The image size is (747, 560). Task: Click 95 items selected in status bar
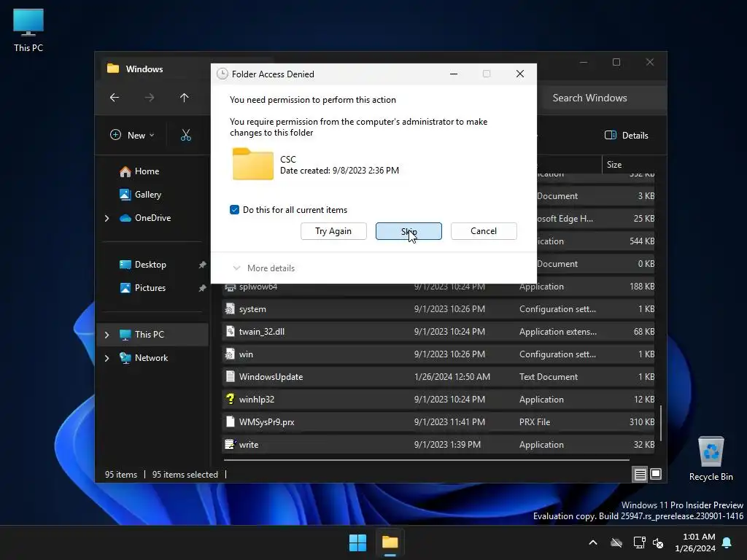185,475
